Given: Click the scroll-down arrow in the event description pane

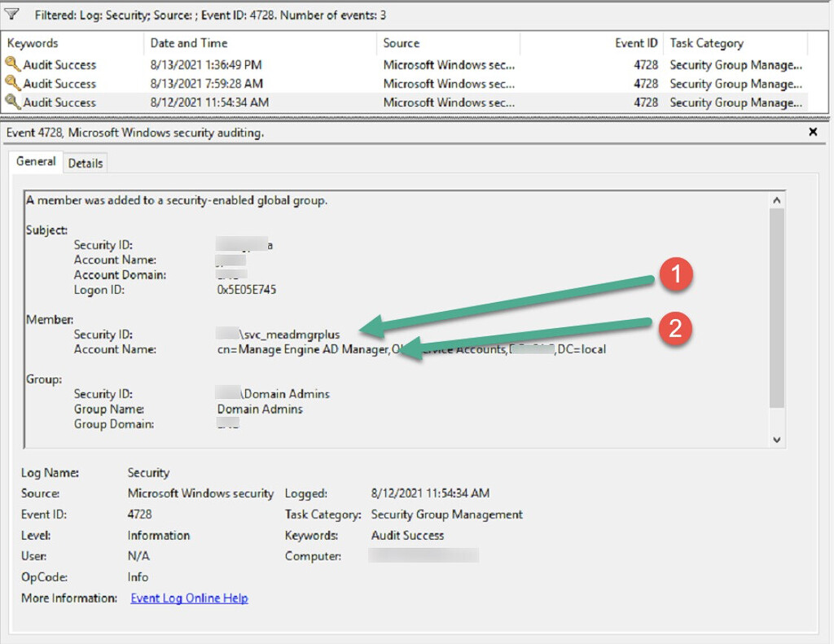Looking at the screenshot, I should pyautogui.click(x=776, y=437).
